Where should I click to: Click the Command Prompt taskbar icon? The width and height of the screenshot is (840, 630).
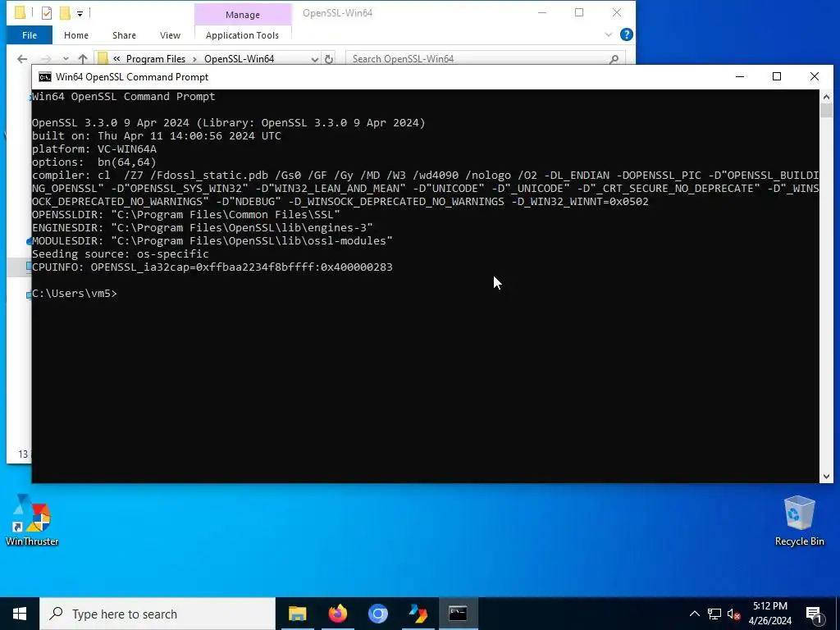tap(458, 614)
